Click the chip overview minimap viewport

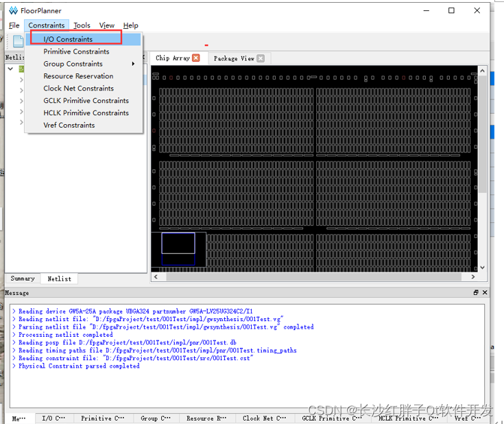(178, 243)
